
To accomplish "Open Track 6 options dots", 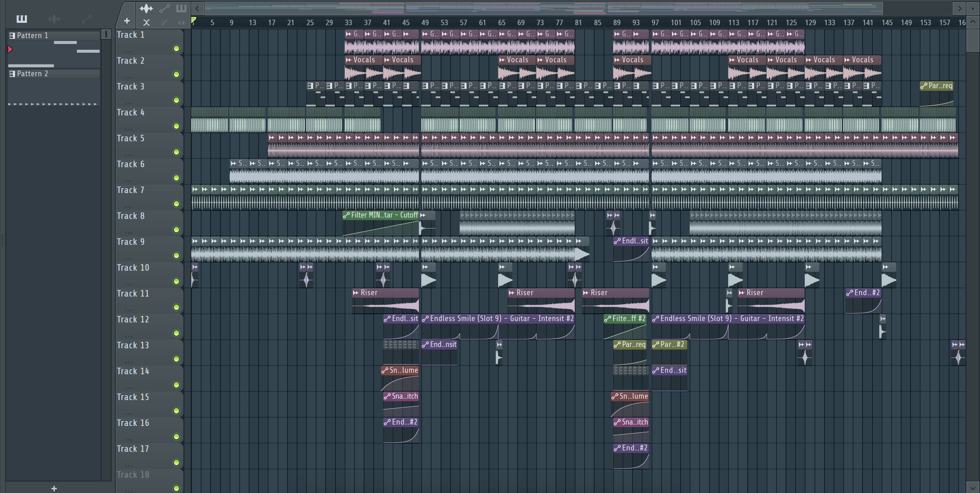I will (129, 180).
